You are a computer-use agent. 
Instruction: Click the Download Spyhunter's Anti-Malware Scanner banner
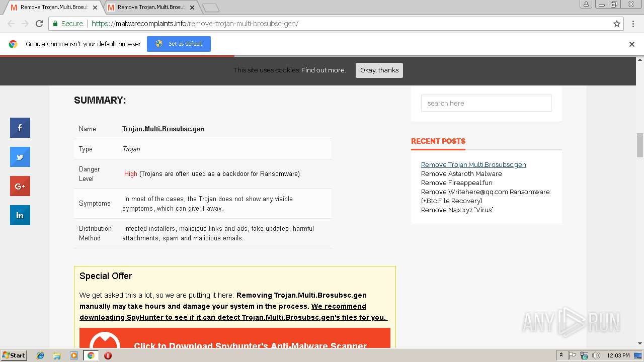point(235,339)
